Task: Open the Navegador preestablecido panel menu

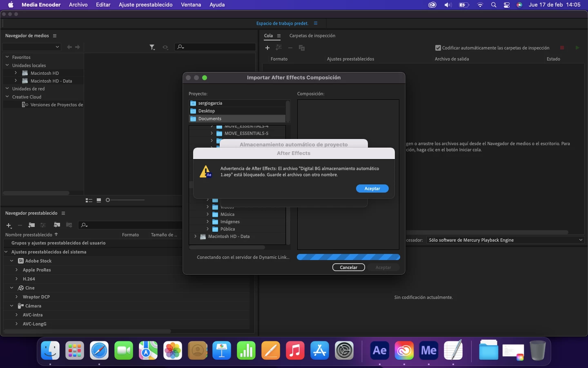Action: (x=63, y=213)
